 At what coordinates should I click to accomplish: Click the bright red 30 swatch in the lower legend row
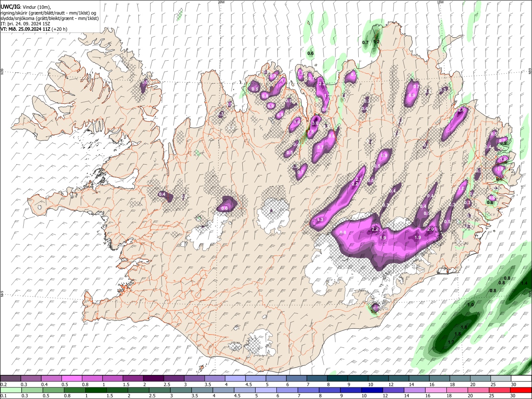(521, 390)
